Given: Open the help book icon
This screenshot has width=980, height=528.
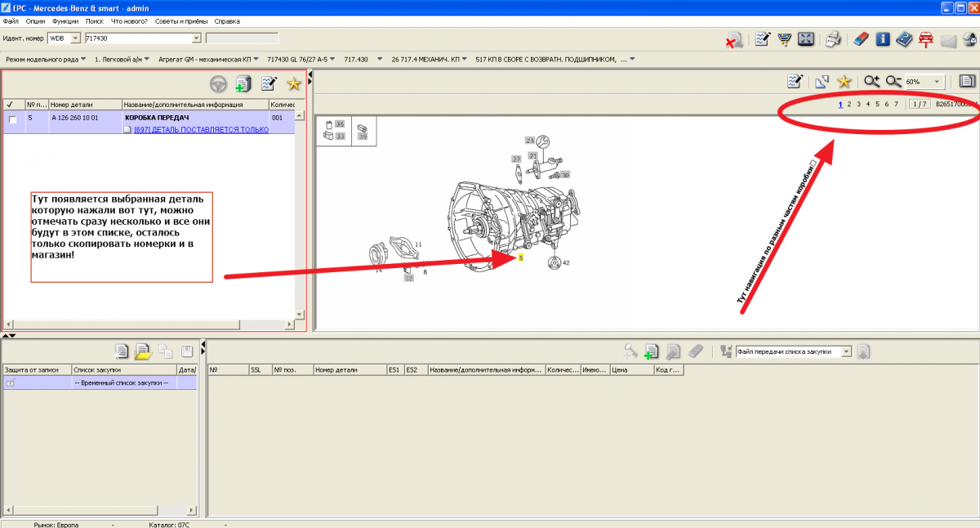Looking at the screenshot, I should pyautogui.click(x=904, y=39).
